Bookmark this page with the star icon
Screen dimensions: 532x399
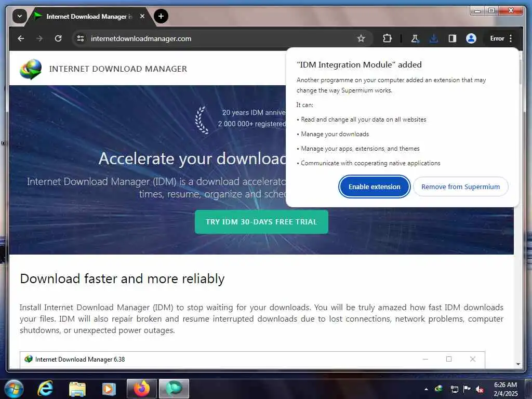point(361,38)
